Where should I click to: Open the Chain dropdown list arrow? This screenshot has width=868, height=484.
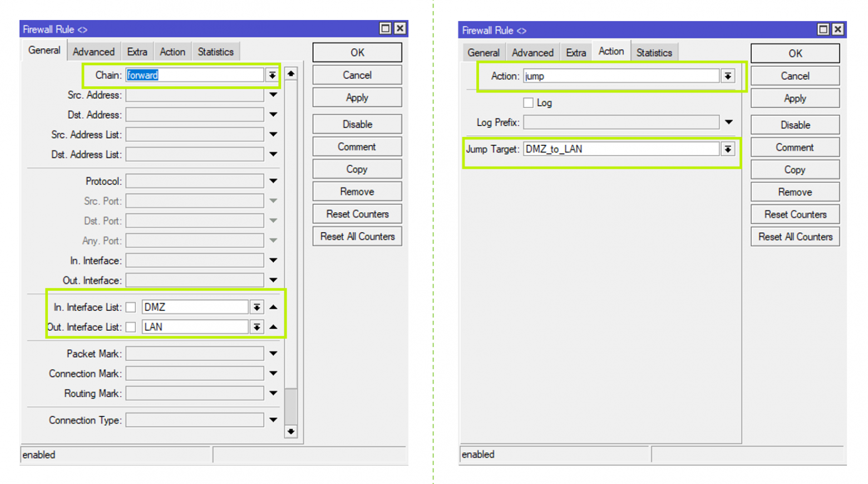click(272, 75)
